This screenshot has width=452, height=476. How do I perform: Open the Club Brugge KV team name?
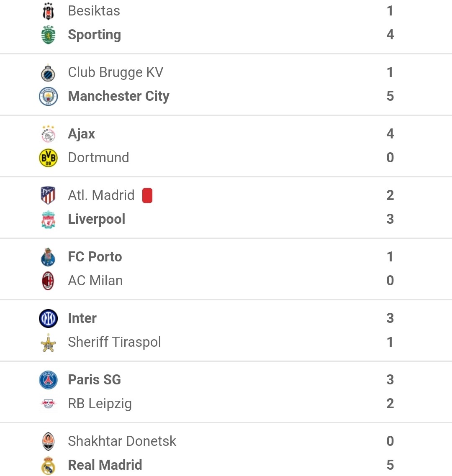click(x=116, y=73)
